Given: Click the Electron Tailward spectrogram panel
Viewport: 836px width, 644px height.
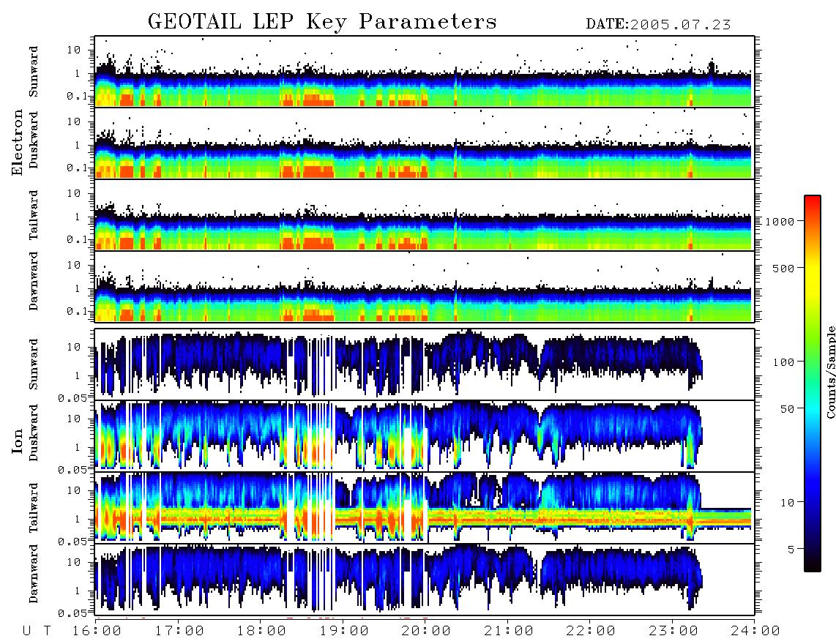Looking at the screenshot, I should tap(425, 215).
